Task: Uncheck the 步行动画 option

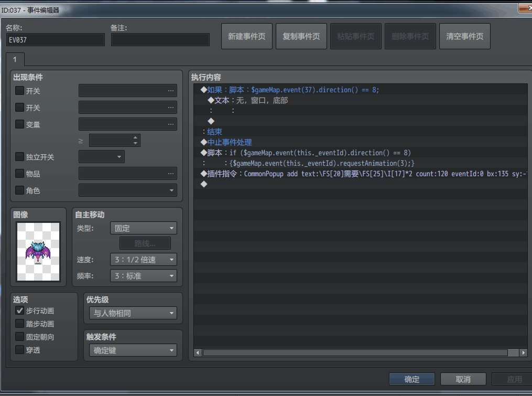Action: pos(20,311)
